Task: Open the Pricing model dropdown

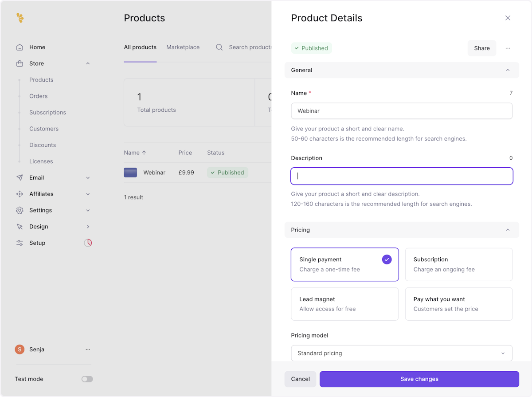Action: (x=401, y=354)
